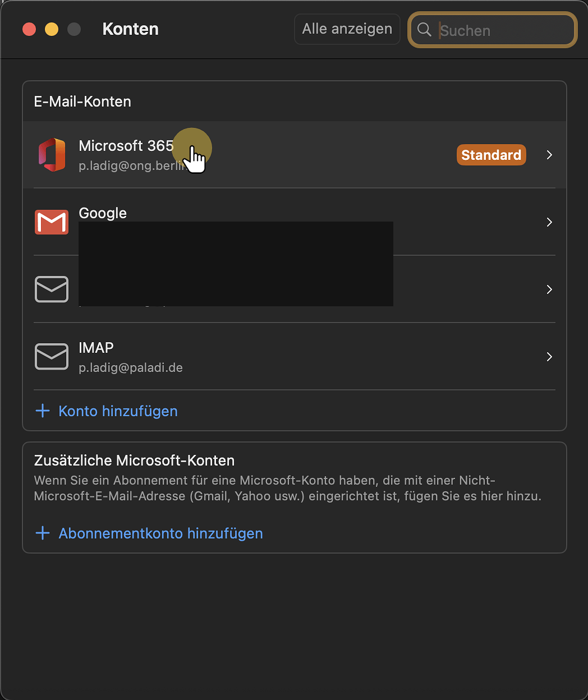
Task: Open details chevron for IMAP paladi.de account
Action: tap(549, 357)
